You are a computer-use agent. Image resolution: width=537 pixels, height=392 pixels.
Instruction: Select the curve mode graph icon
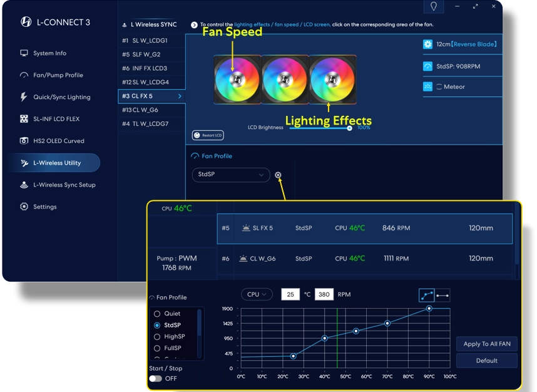pyautogui.click(x=427, y=295)
